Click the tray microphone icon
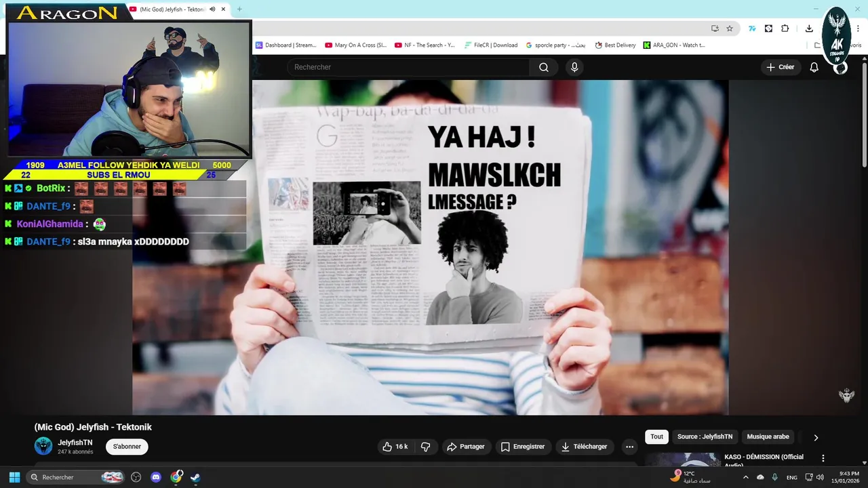This screenshot has height=488, width=868. click(775, 477)
